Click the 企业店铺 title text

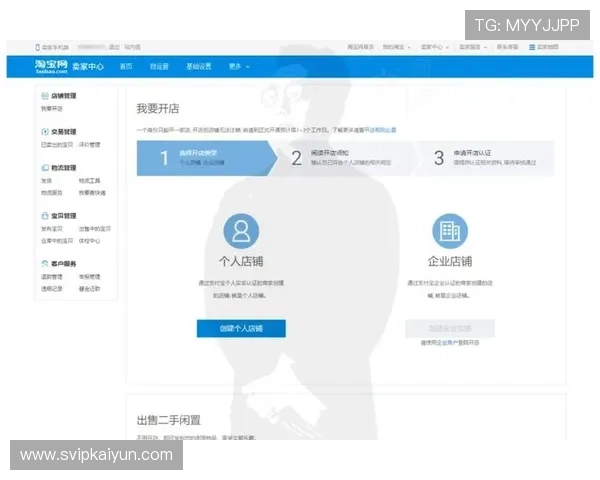click(450, 261)
